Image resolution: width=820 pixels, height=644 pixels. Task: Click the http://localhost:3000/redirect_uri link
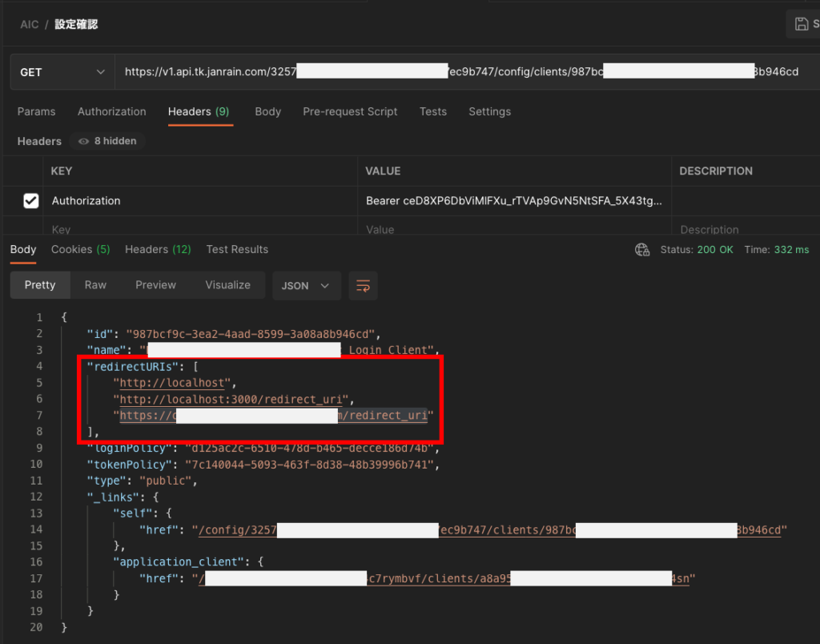[x=233, y=399]
